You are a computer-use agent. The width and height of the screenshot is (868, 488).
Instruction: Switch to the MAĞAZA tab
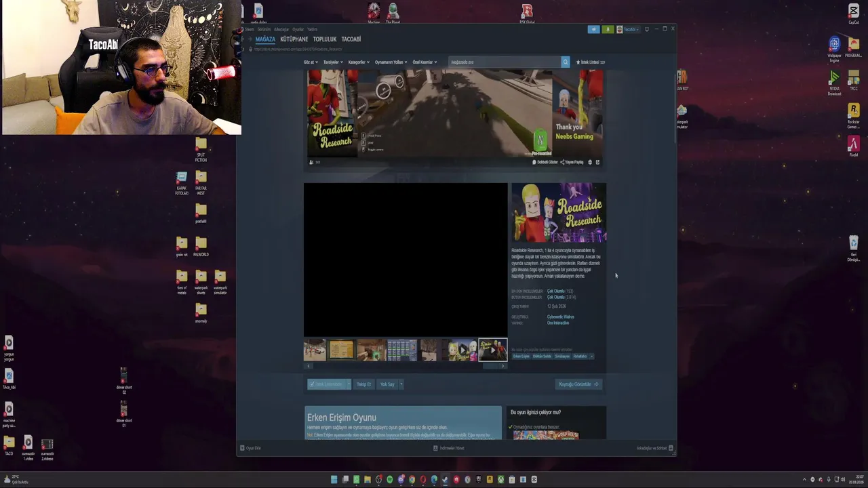[x=265, y=39]
